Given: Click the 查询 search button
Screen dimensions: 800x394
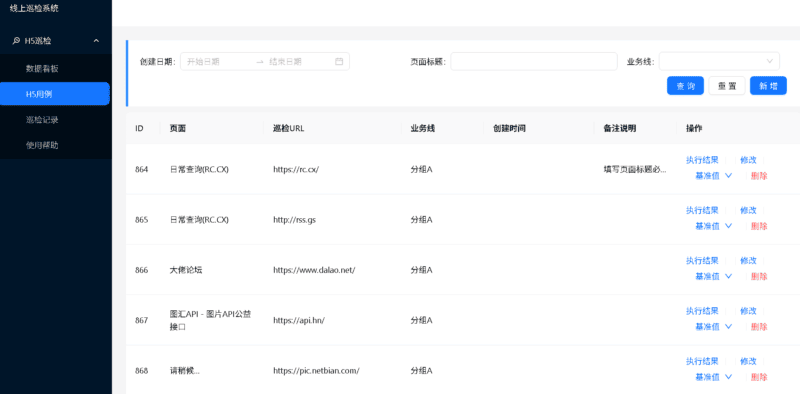Looking at the screenshot, I should pos(685,86).
